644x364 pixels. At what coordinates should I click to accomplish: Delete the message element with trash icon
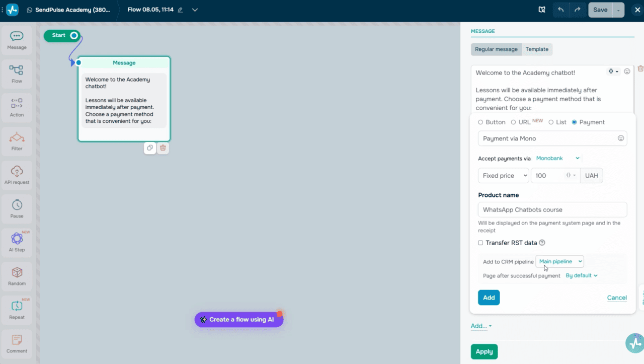[x=640, y=68]
